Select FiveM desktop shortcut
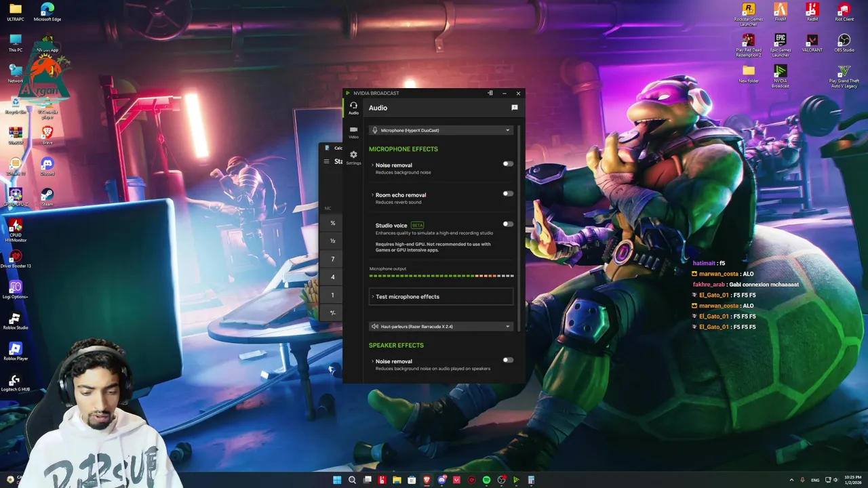 (781, 12)
